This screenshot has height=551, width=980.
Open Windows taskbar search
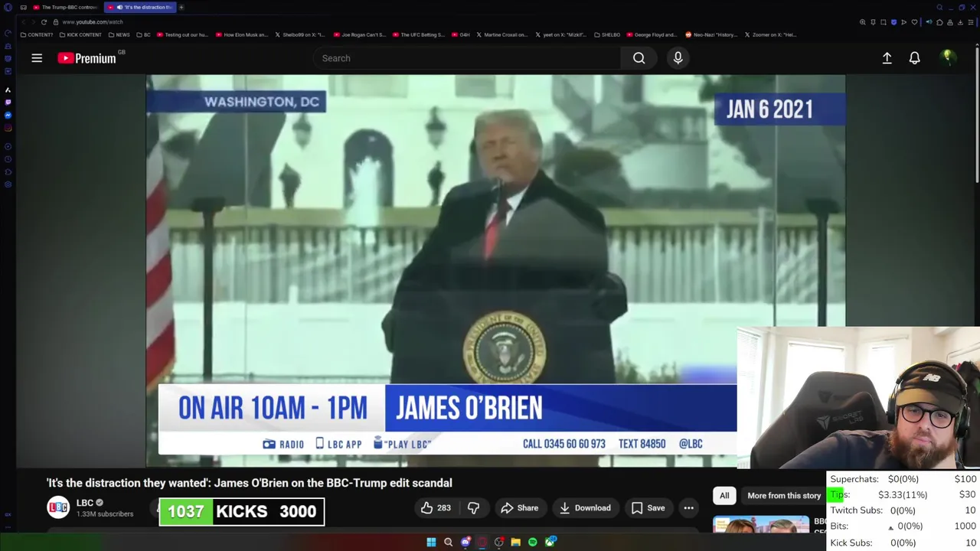coord(448,542)
